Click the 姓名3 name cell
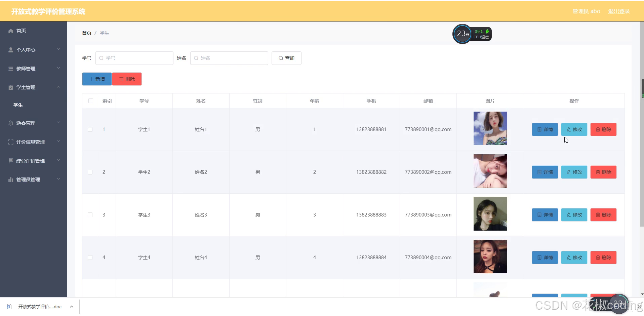 (201, 215)
